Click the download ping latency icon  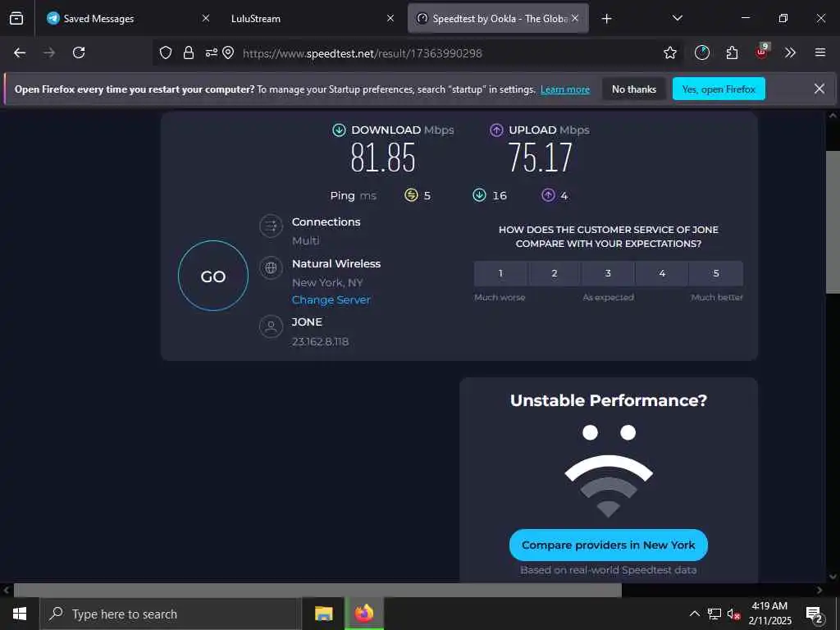coord(479,195)
